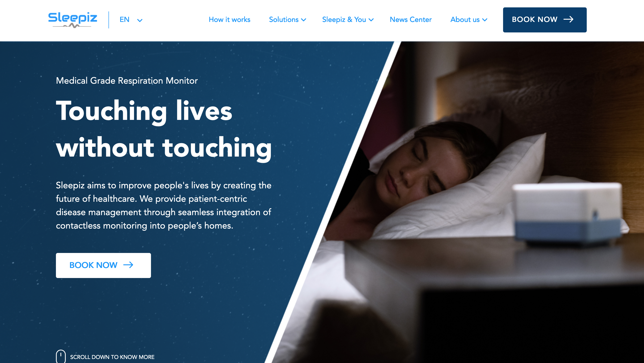
Task: Click the dark blue BOOK NOW button
Action: click(x=544, y=20)
